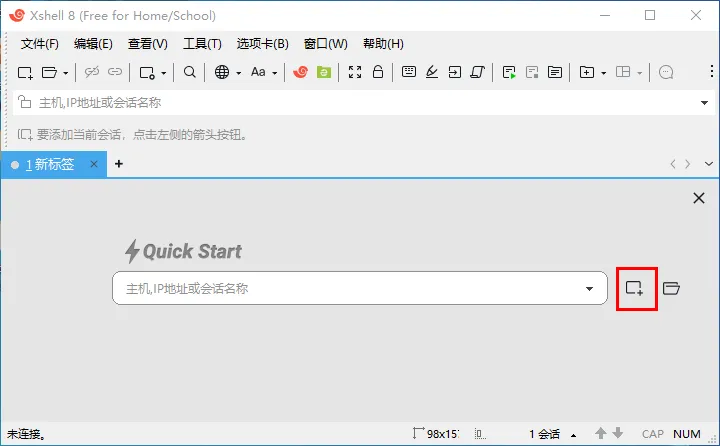The width and height of the screenshot is (720, 446).
Task: Open the sessions folder icon next to Quick Start
Action: pos(671,289)
